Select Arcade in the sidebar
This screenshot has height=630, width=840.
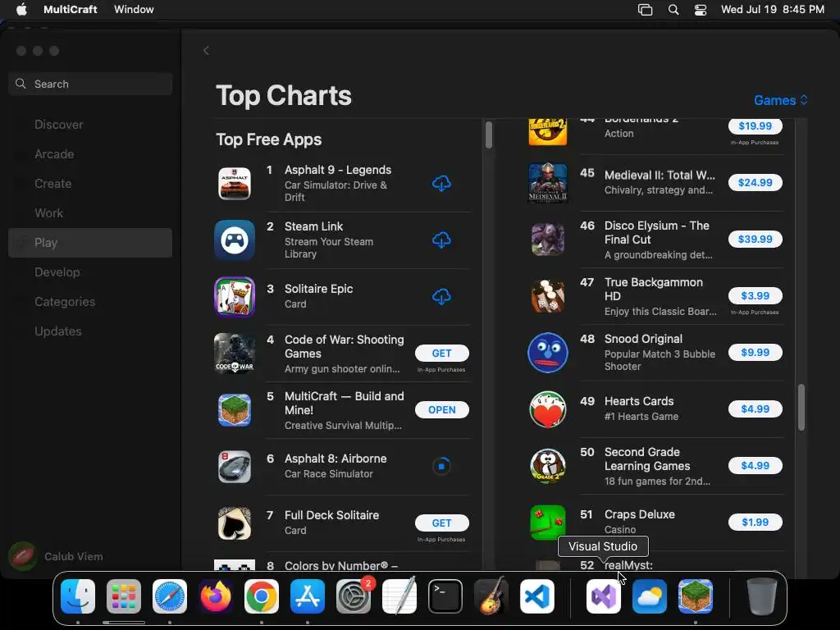[x=90, y=153]
